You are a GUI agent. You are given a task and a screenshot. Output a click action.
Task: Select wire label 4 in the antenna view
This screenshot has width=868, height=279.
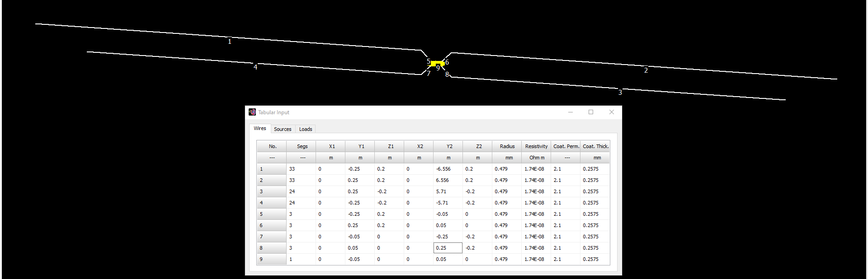[x=255, y=67]
